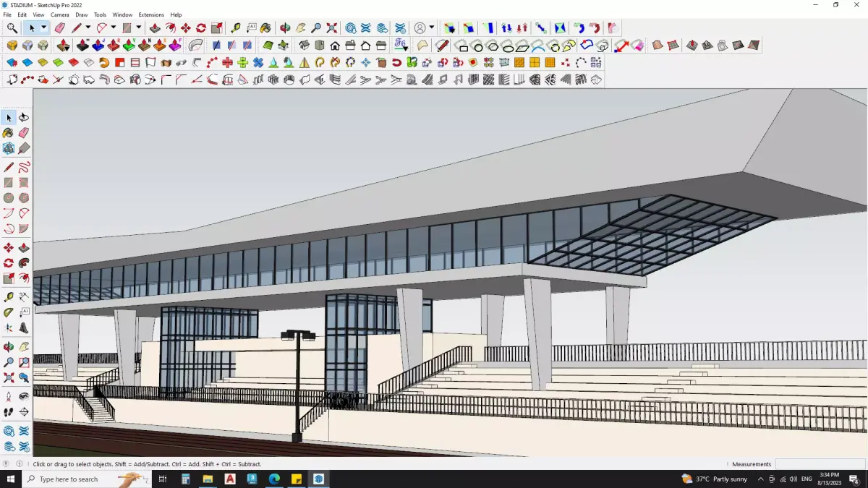Open the Tools menu

pyautogui.click(x=100, y=14)
